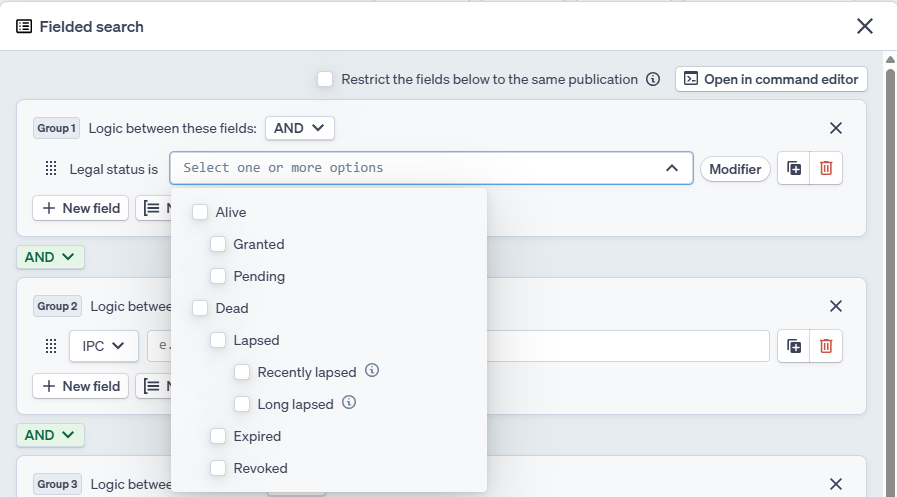Viewport: 897px width, 497px height.
Task: Delete the IPC field row
Action: tap(826, 346)
